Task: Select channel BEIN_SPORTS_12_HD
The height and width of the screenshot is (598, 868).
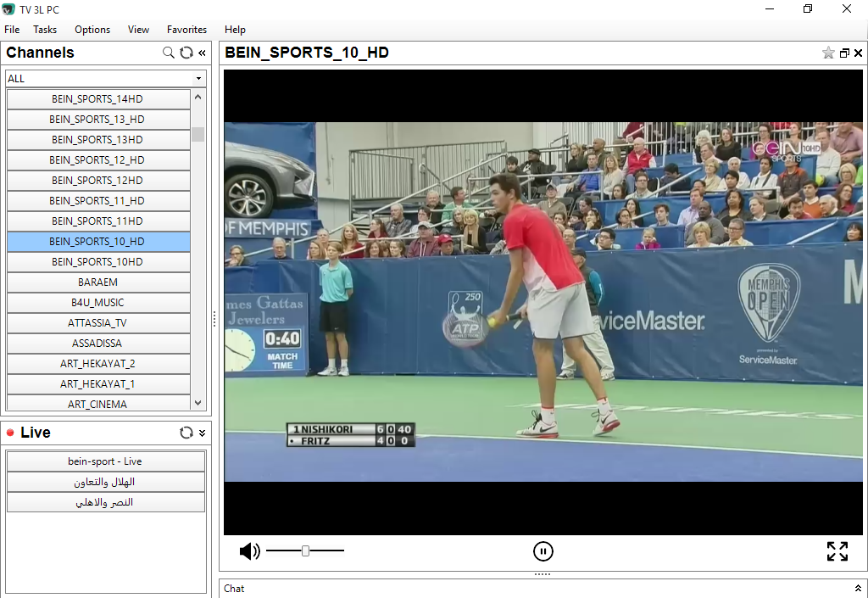Action: coord(98,160)
